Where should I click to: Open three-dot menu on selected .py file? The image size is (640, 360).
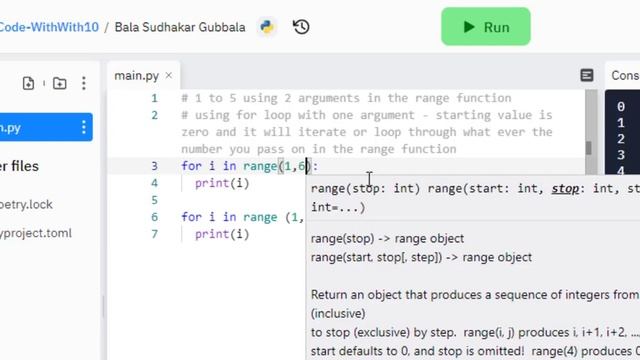[x=84, y=127]
